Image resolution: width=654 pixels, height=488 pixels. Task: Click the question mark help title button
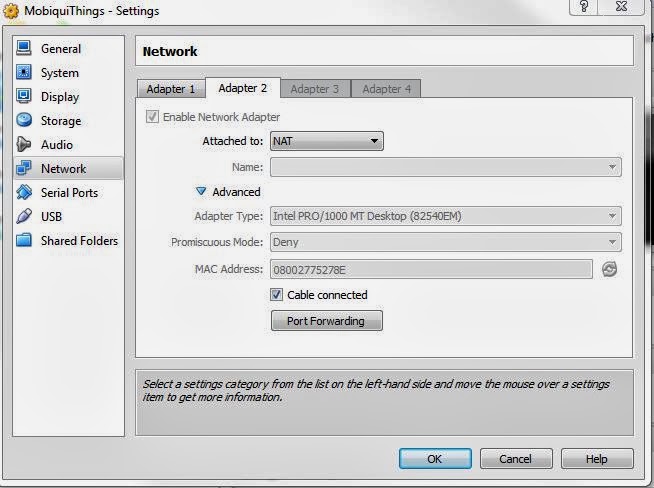click(x=584, y=7)
